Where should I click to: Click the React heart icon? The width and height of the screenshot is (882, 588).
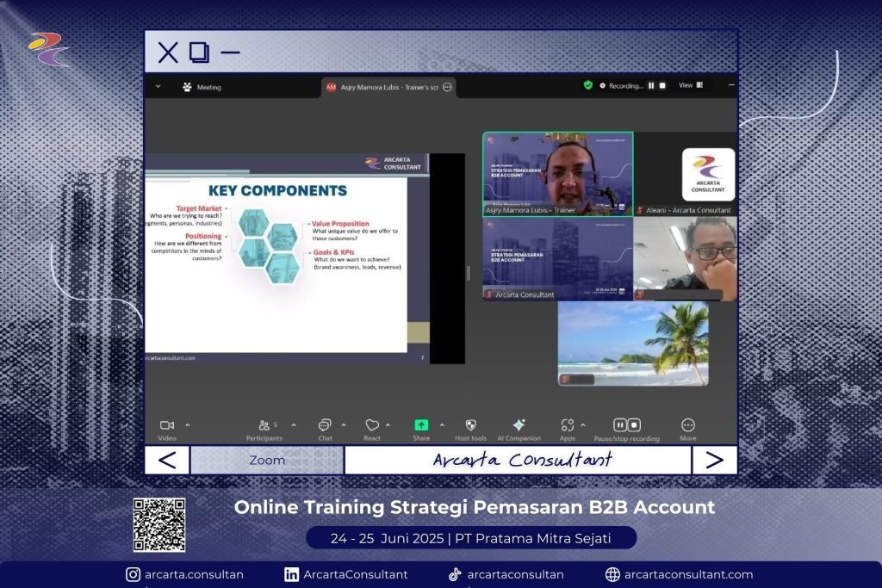pyautogui.click(x=372, y=425)
